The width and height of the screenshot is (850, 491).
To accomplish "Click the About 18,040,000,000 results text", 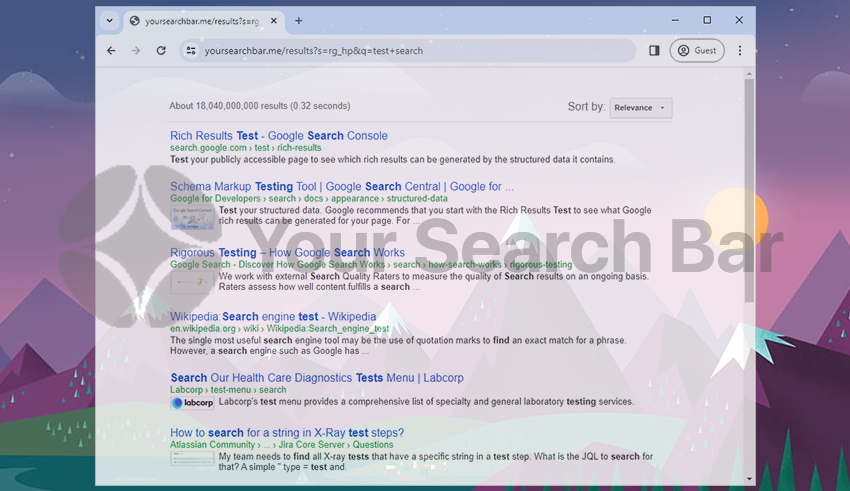I will coord(260,106).
